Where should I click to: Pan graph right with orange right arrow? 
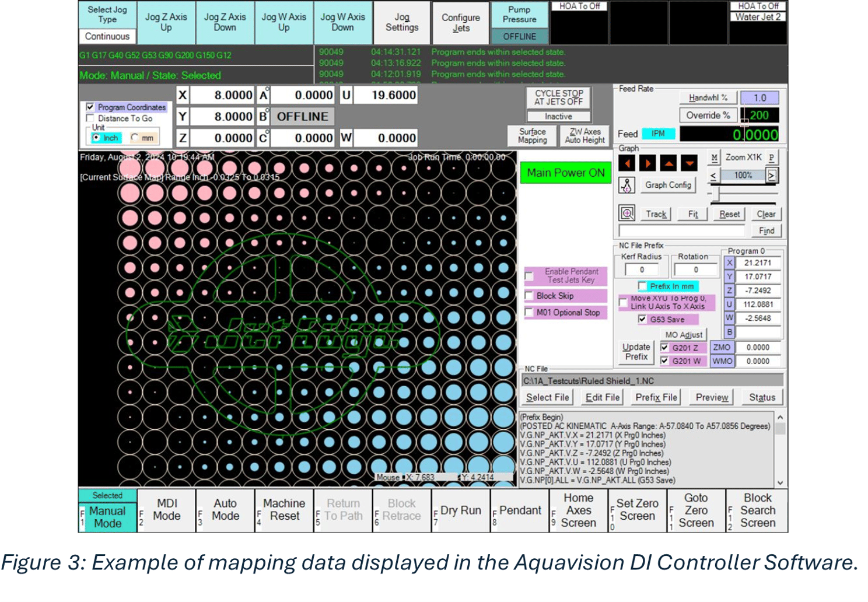coord(647,163)
